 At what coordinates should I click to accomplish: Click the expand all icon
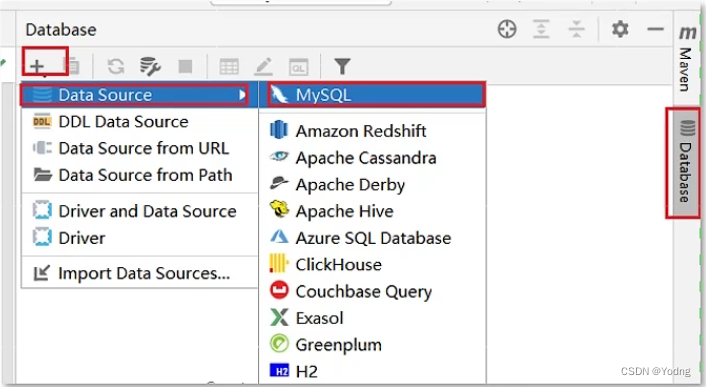click(541, 29)
